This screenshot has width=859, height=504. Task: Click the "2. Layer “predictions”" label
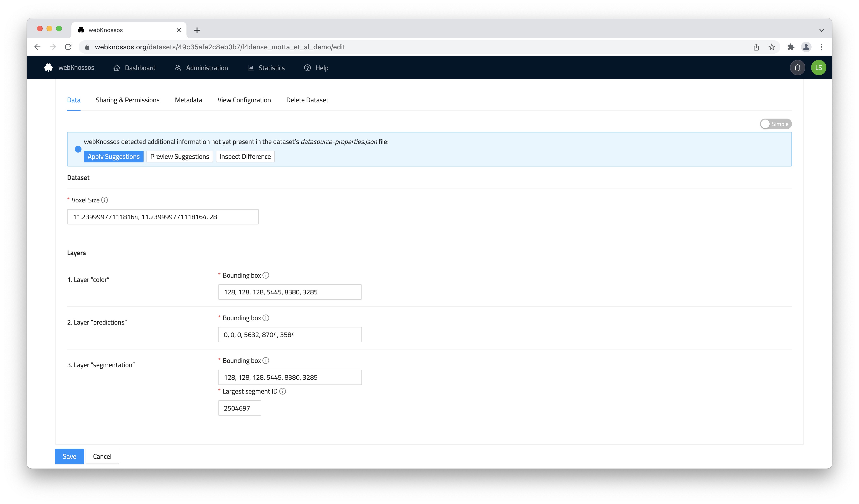click(97, 322)
